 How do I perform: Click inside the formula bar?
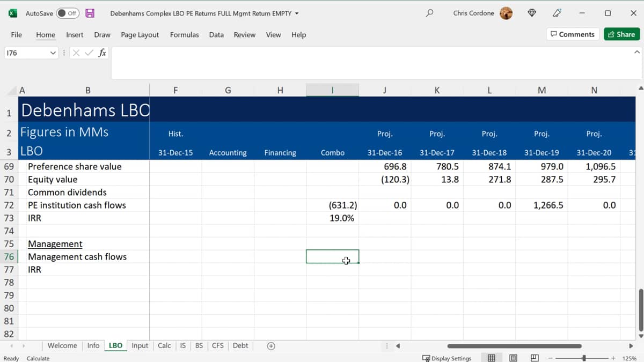click(x=370, y=63)
